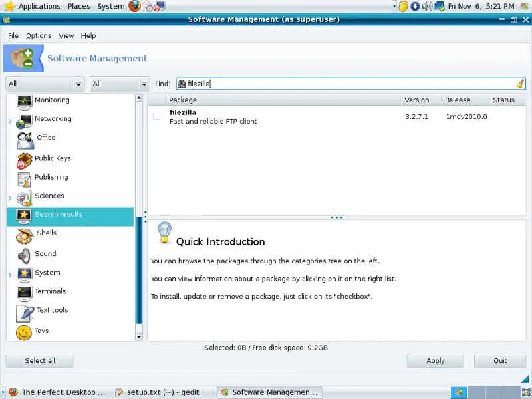Select the Public Keys category icon
The height and width of the screenshot is (399, 532).
point(24,160)
